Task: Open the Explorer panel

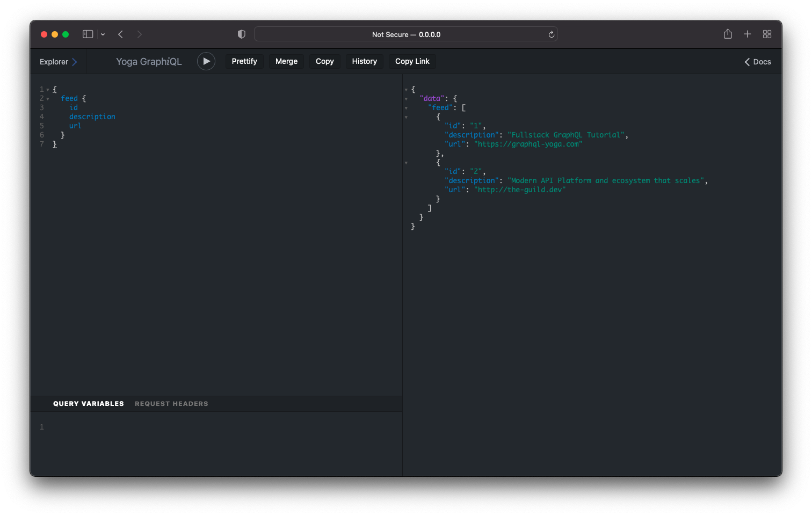Action: pos(57,61)
